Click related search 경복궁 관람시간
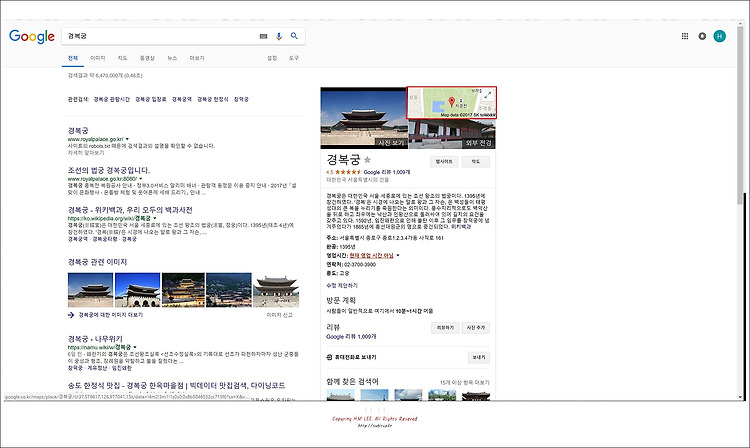This screenshot has height=448, width=750. (x=111, y=99)
